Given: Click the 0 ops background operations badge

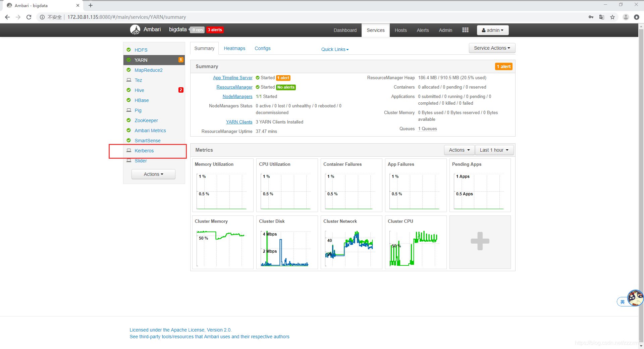Looking at the screenshot, I should point(197,30).
